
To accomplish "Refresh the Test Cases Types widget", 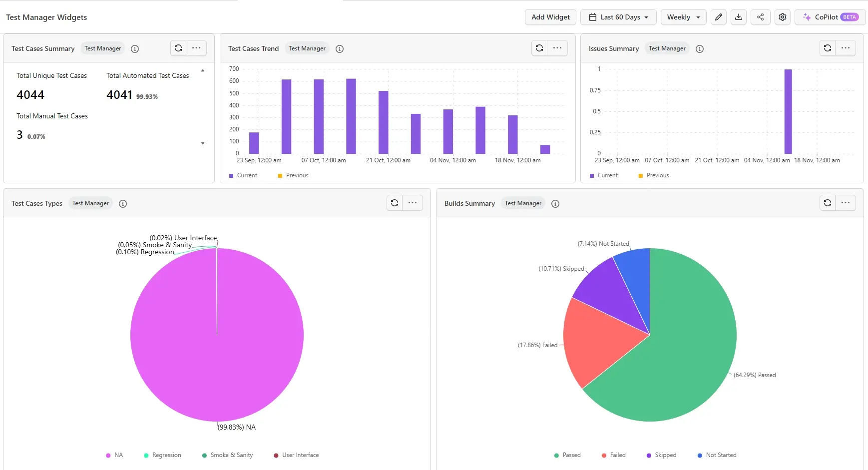I will pos(395,203).
